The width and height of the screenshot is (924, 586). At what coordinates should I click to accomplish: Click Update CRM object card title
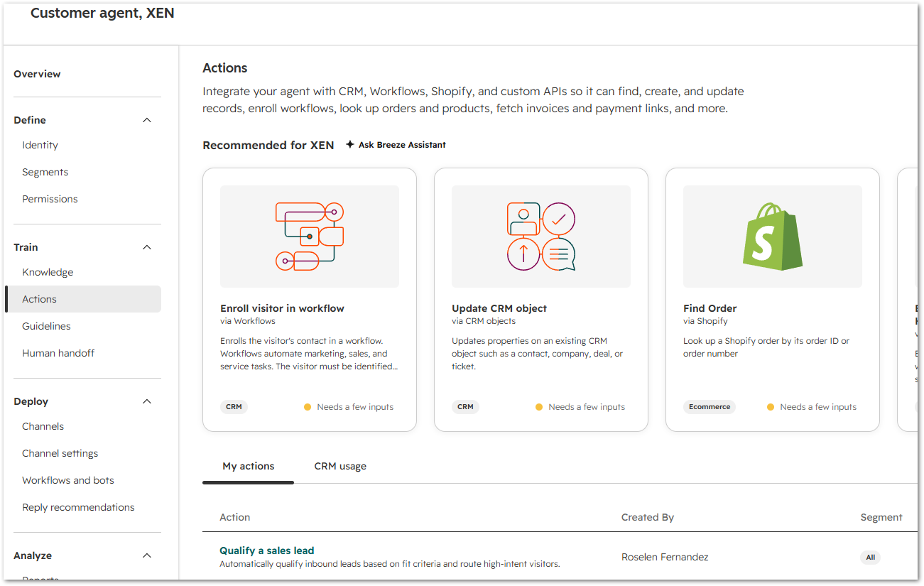(x=499, y=308)
